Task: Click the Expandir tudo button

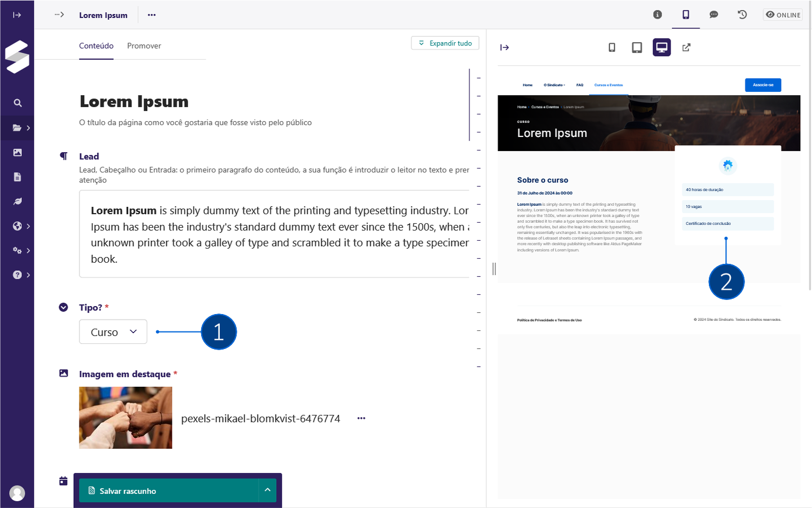Action: pos(445,43)
